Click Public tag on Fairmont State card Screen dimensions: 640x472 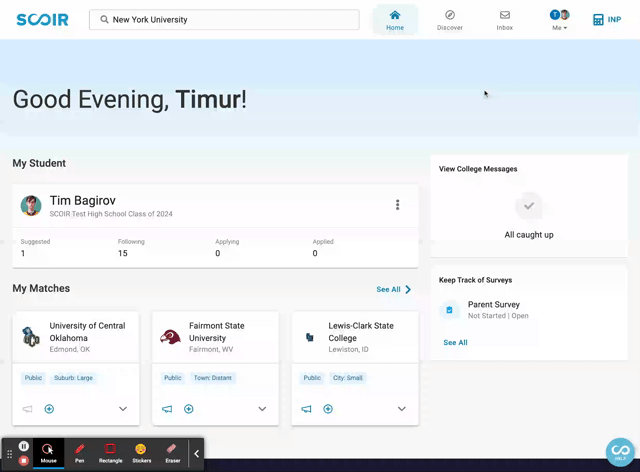tap(173, 378)
